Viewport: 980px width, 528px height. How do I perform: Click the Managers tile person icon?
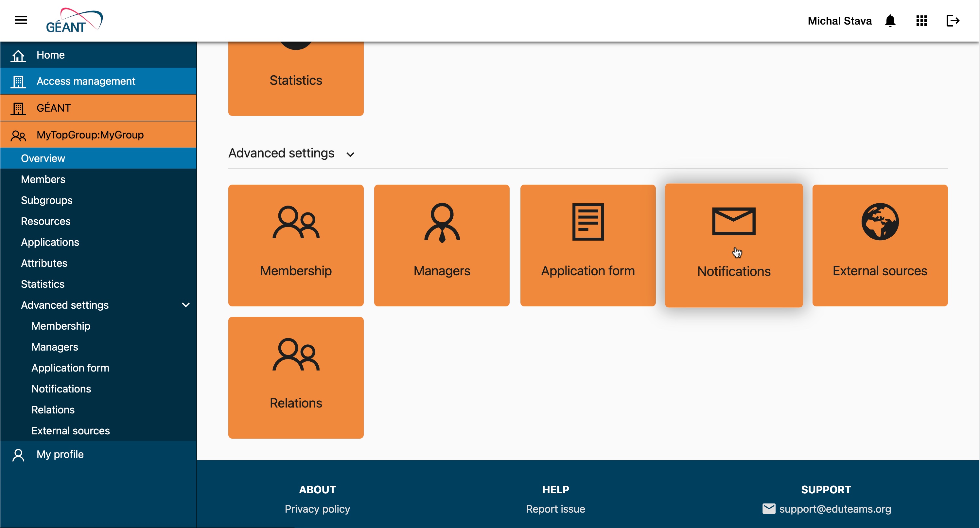442,222
